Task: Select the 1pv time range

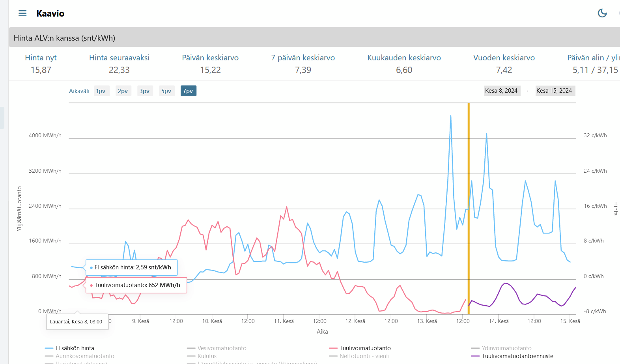Action: pos(101,91)
